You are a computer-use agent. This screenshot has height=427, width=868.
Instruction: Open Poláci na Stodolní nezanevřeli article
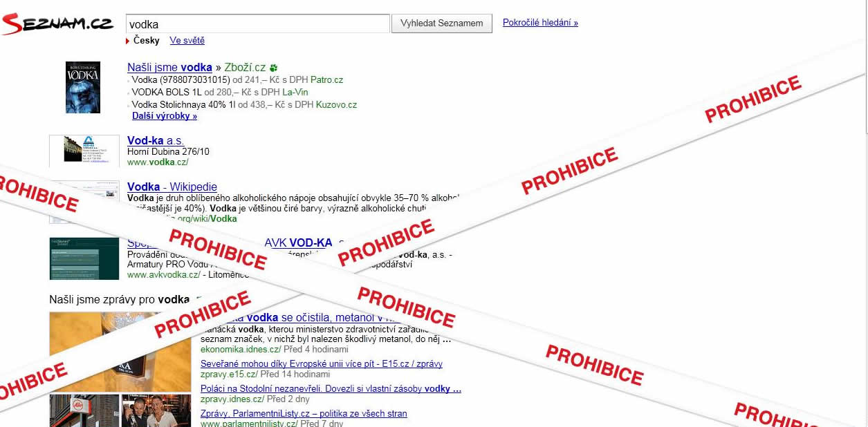tap(331, 389)
